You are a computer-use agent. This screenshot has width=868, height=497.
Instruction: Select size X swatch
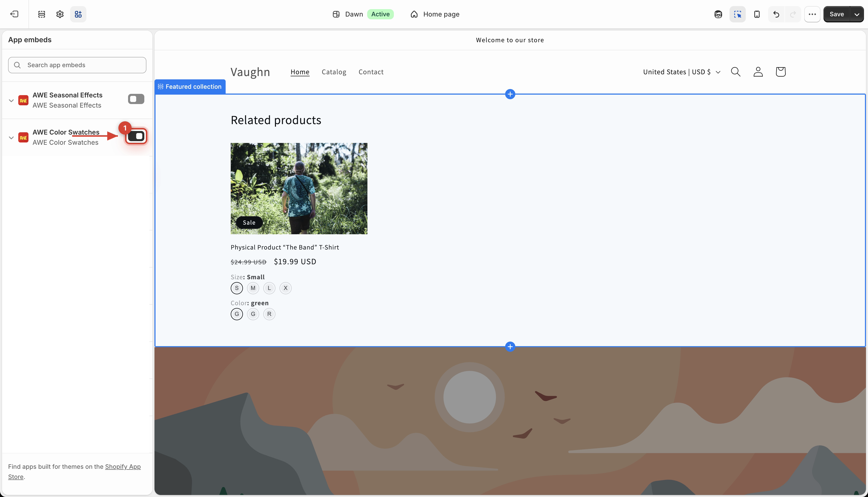(286, 288)
